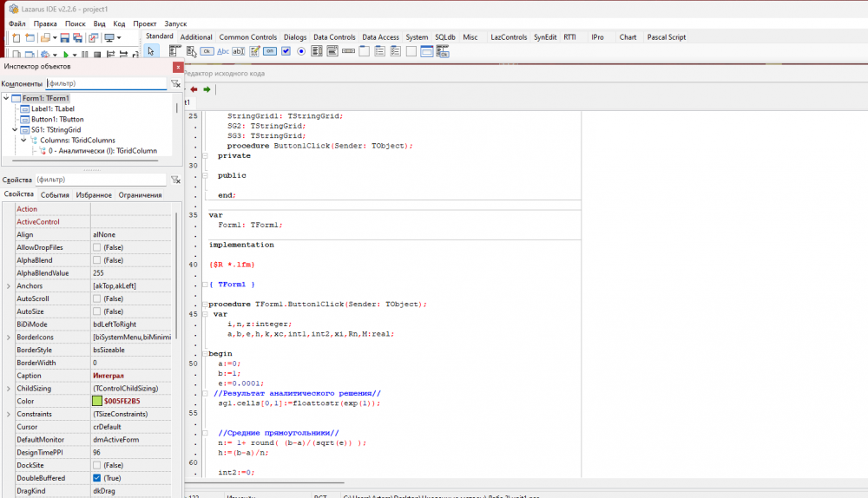This screenshot has width=868, height=498.
Task: Expand the Constraints property node
Action: (x=9, y=414)
